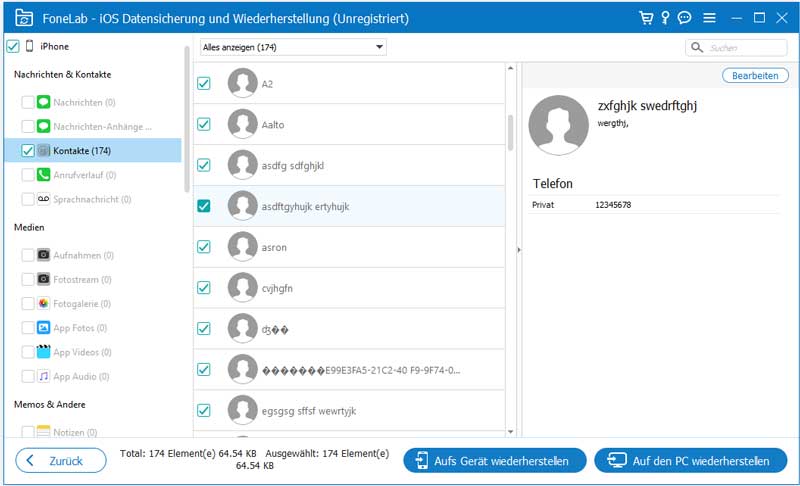
Task: Toggle the checkbox for contact cvjhgfn
Action: pyautogui.click(x=204, y=288)
